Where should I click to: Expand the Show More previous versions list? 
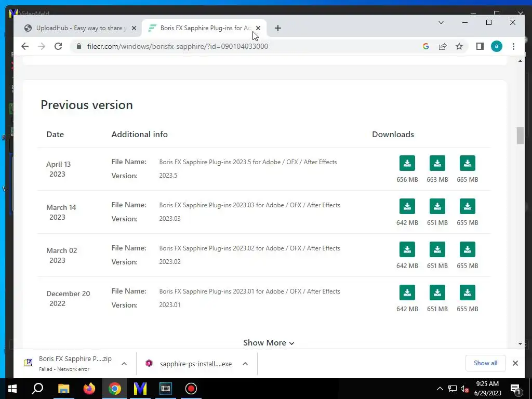[269, 343]
